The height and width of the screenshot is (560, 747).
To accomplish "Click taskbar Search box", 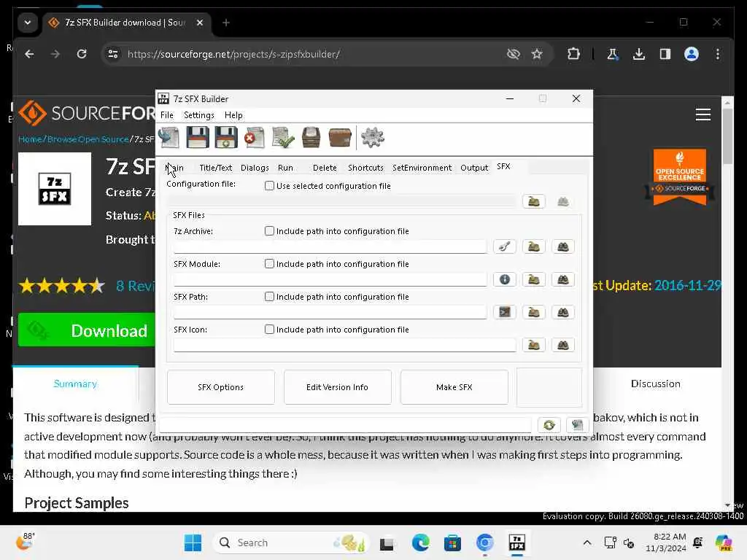I will [290, 542].
